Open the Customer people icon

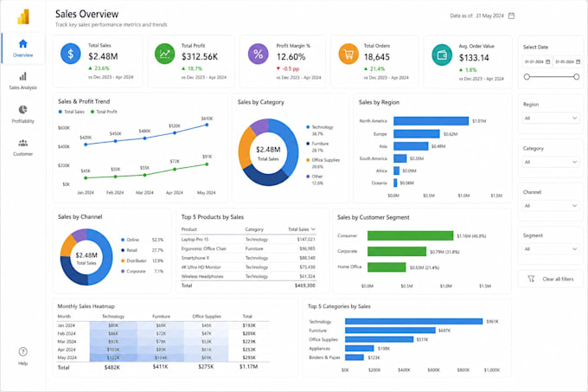[22, 143]
